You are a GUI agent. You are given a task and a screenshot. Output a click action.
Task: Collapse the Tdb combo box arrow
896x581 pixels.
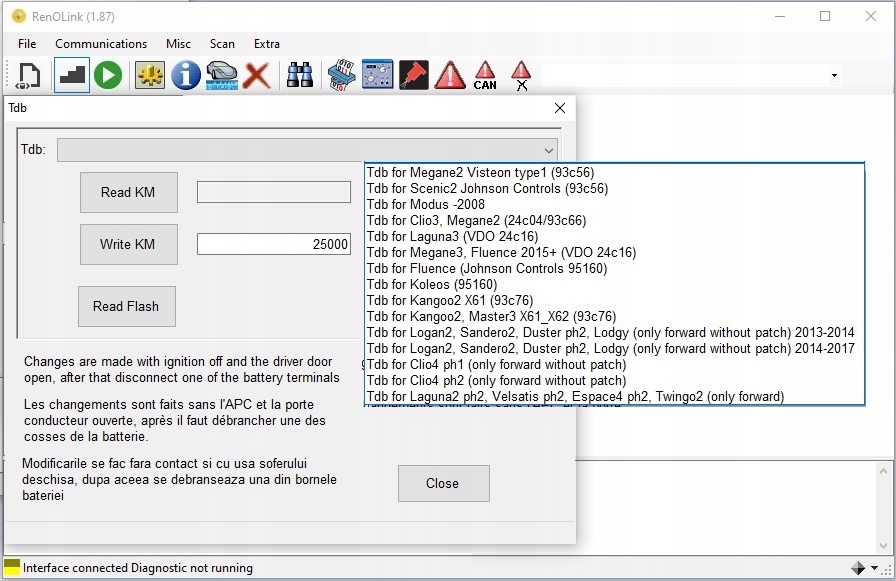click(549, 151)
